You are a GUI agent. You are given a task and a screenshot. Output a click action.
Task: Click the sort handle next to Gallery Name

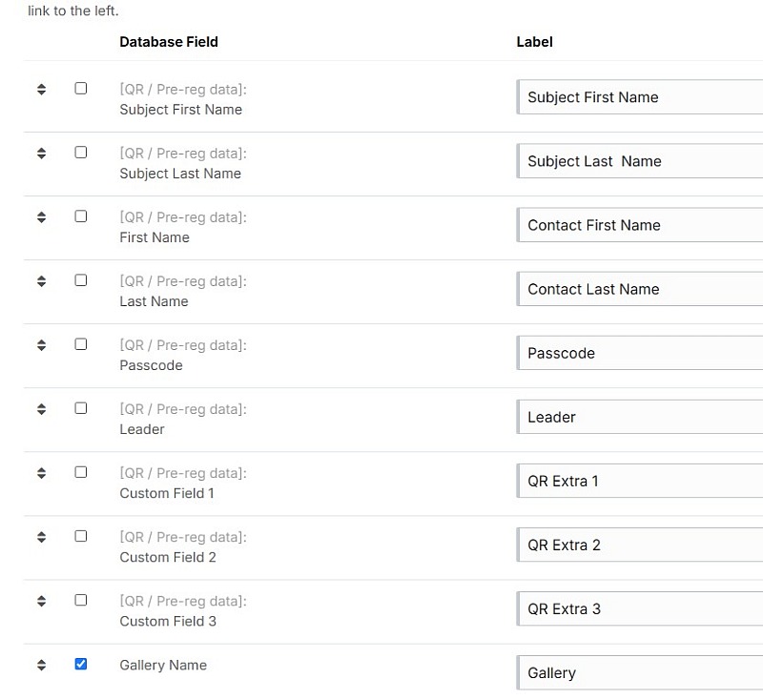[x=41, y=665]
